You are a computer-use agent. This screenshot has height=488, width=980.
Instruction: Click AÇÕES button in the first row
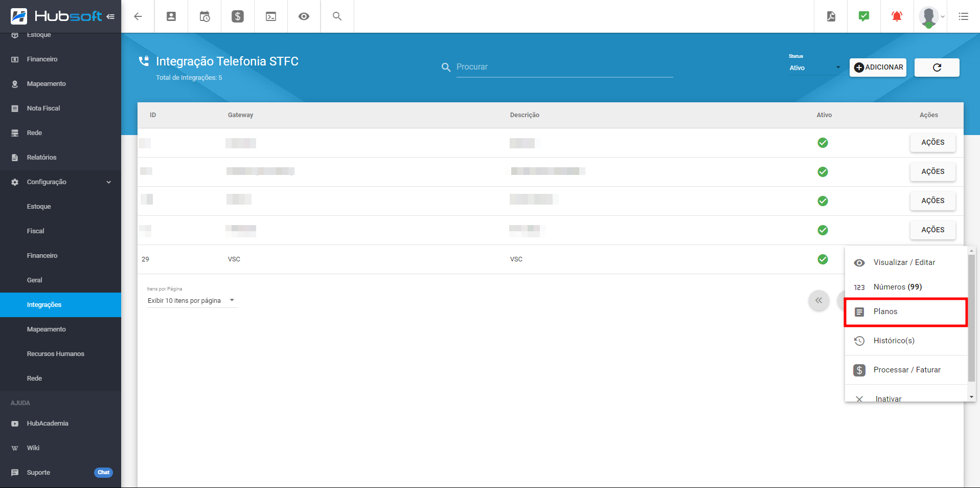tap(932, 143)
